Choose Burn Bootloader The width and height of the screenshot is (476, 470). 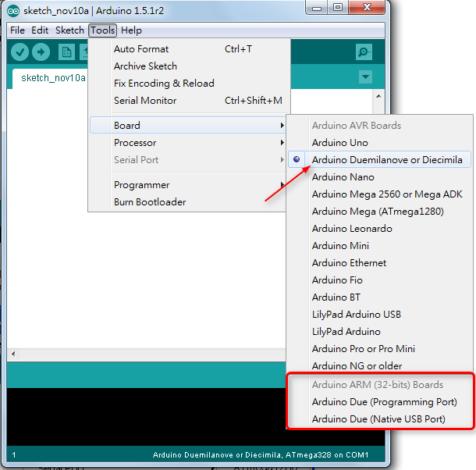(x=188, y=202)
